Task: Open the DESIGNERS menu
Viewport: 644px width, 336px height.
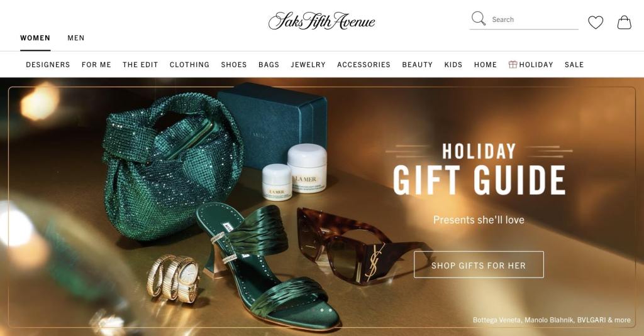Action: pos(48,65)
